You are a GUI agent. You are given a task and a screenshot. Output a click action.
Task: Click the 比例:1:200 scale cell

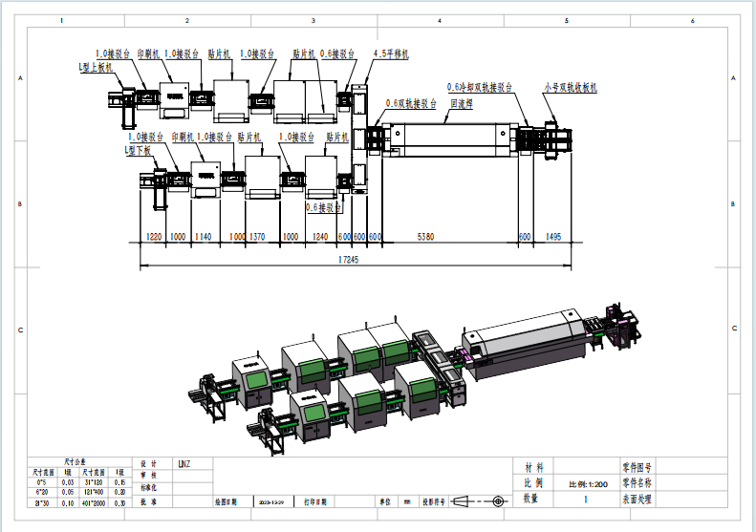coord(589,484)
